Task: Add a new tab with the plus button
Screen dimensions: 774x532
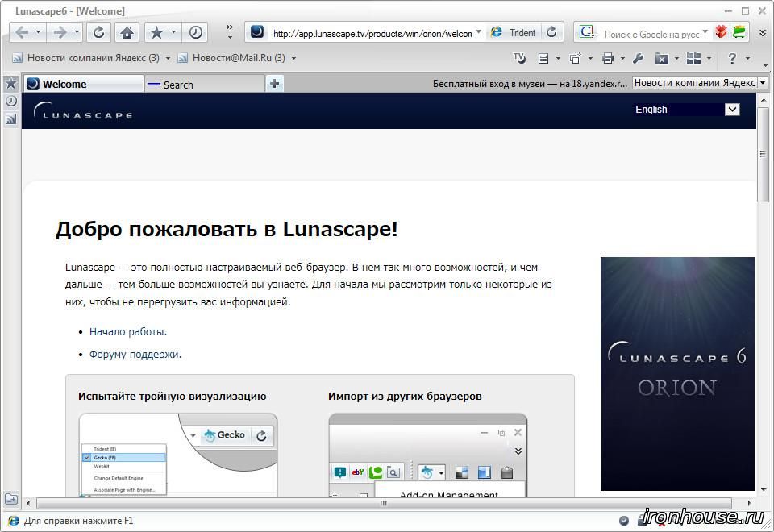Action: point(274,83)
